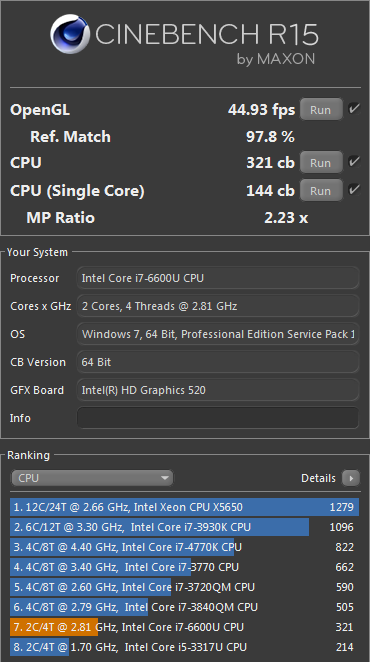Select the i7-3720QM ranking row
370x662 pixels.
tap(185, 587)
